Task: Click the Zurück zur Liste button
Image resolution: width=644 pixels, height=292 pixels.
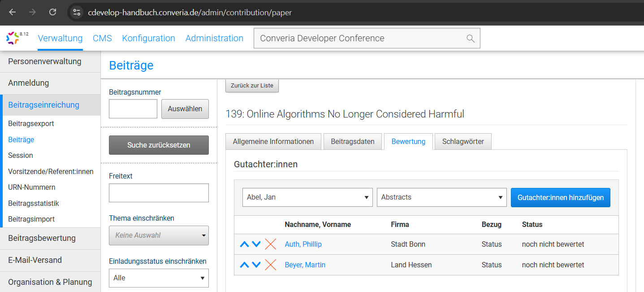Action: [252, 86]
